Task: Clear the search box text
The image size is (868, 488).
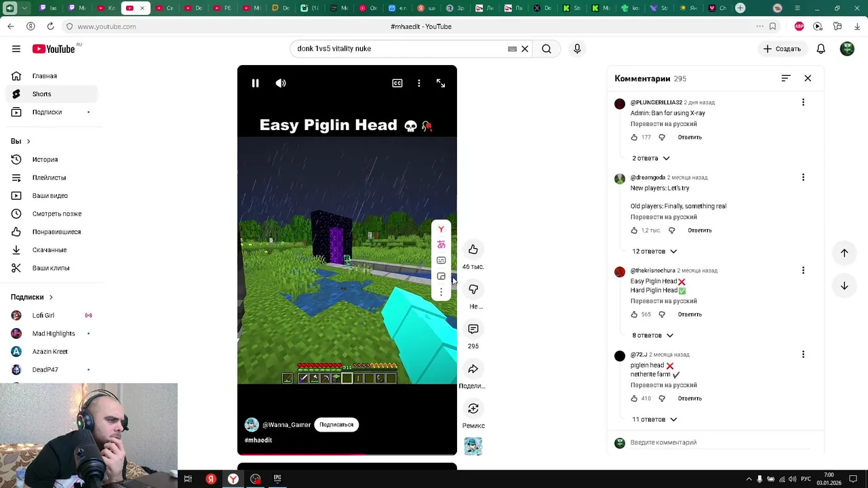Action: pos(525,49)
